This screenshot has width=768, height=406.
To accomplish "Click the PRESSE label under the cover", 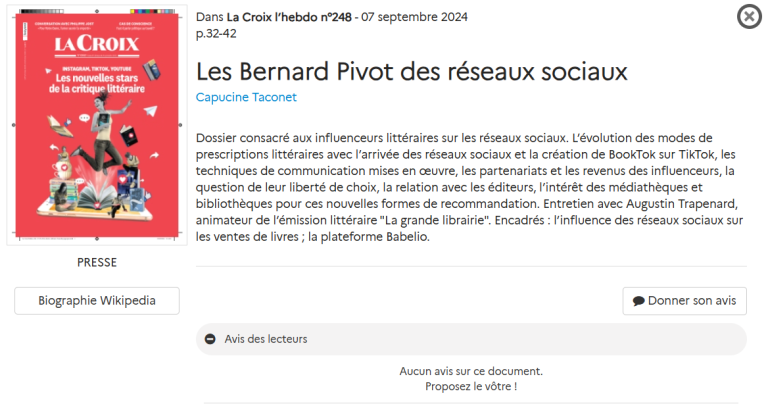I will pos(97,263).
